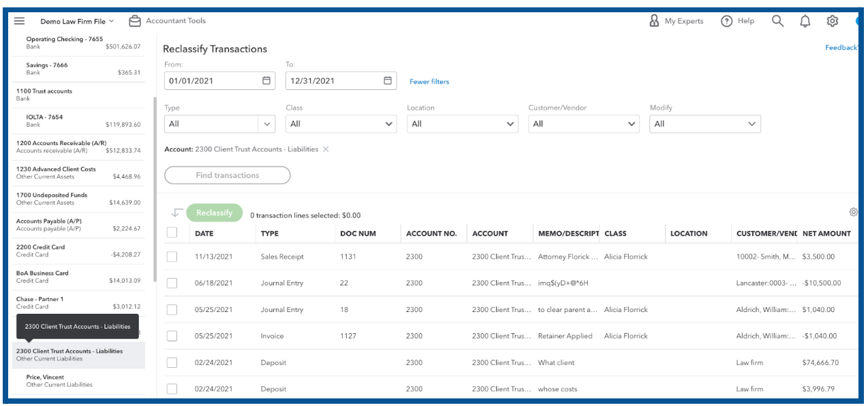Click the Help question mark icon
The height and width of the screenshot is (406, 868).
point(727,21)
